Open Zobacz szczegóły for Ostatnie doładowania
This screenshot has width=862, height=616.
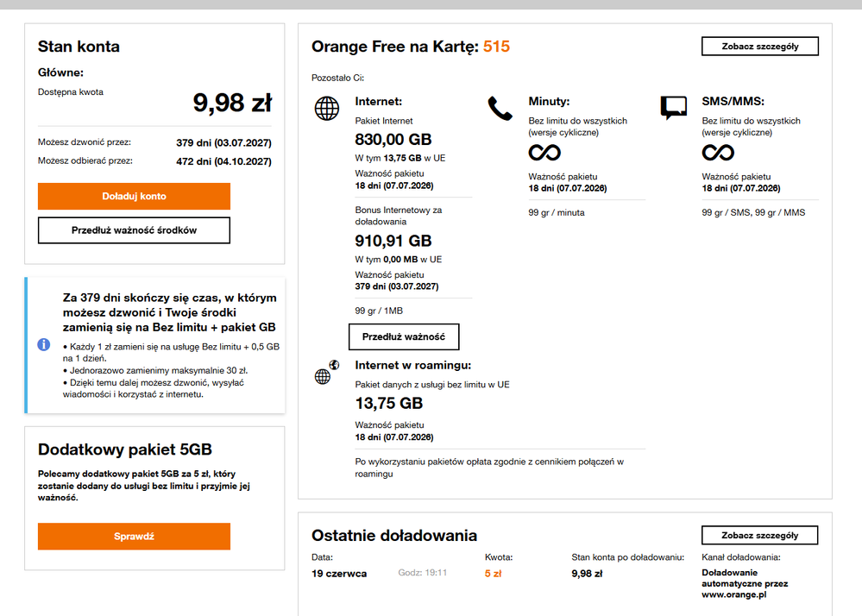759,535
